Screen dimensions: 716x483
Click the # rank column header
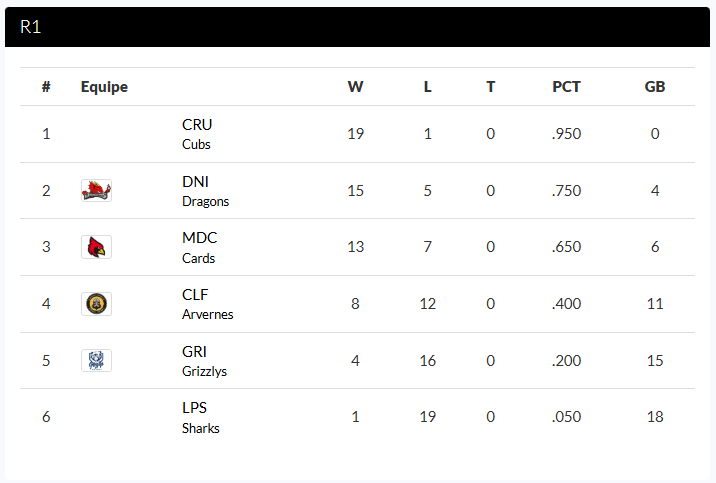pyautogui.click(x=46, y=87)
